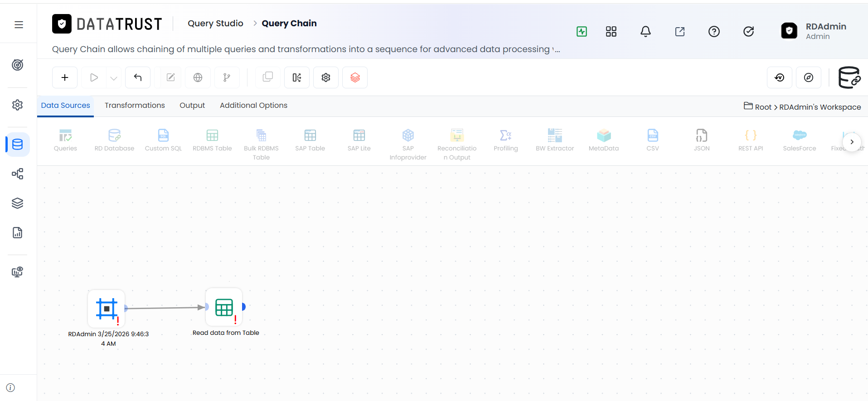This screenshot has height=401, width=868.
Task: Toggle the hamburger sidebar menu
Action: pos(19,24)
